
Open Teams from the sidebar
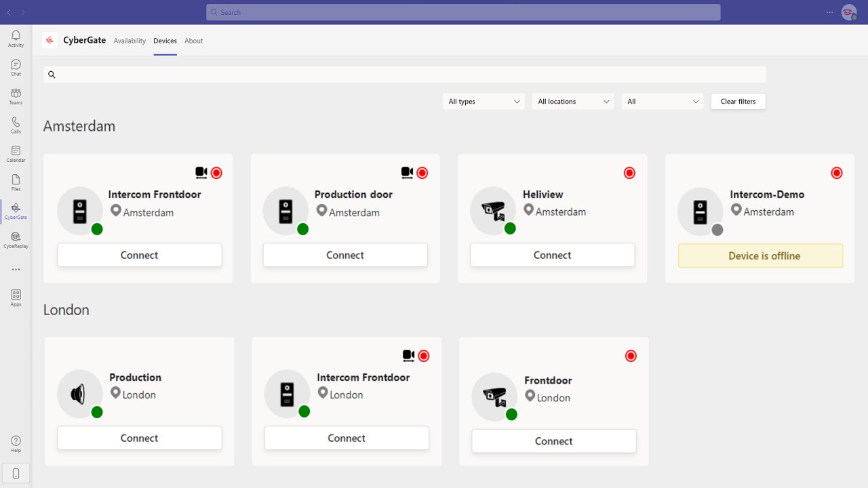coord(16,96)
